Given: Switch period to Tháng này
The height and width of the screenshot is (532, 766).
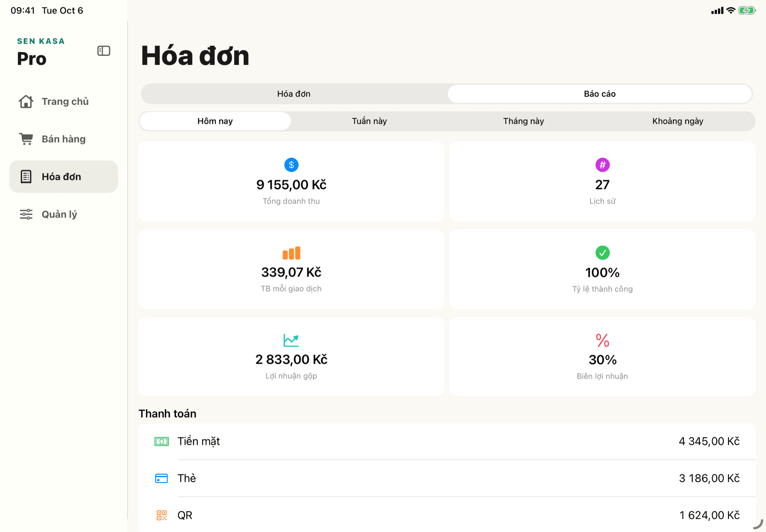Looking at the screenshot, I should tap(523, 121).
